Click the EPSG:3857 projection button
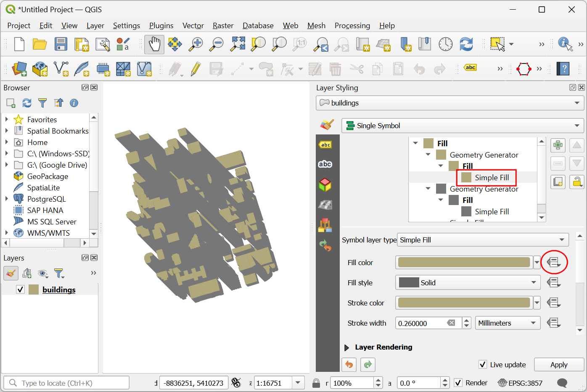 click(x=520, y=383)
